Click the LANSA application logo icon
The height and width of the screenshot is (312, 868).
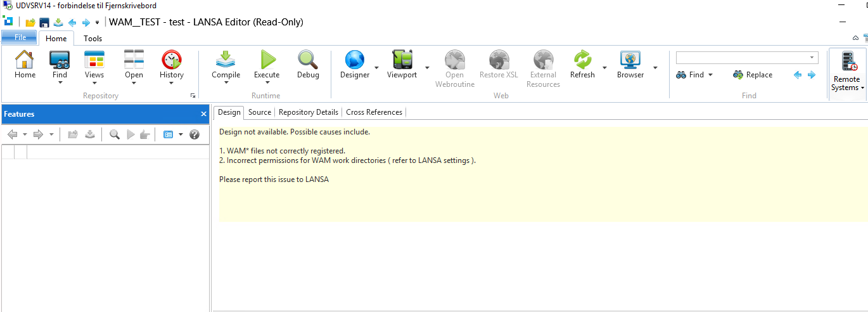(x=8, y=22)
